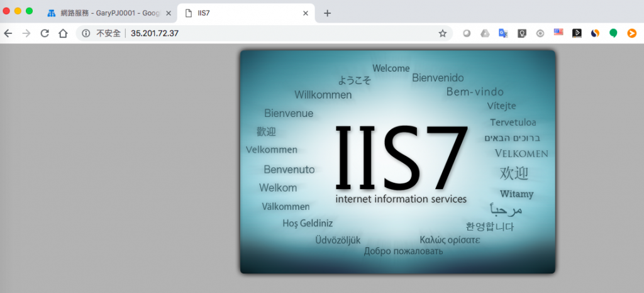Open the US flag extension

(558, 32)
